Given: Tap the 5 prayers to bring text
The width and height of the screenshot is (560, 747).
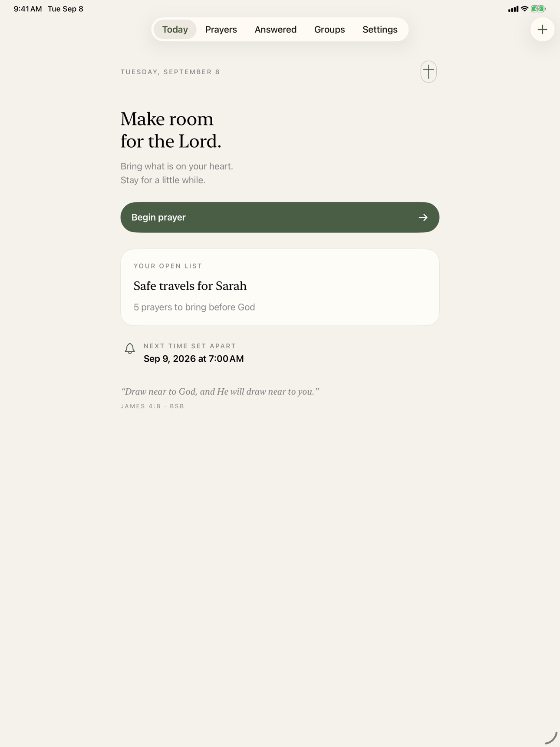Looking at the screenshot, I should pyautogui.click(x=194, y=307).
